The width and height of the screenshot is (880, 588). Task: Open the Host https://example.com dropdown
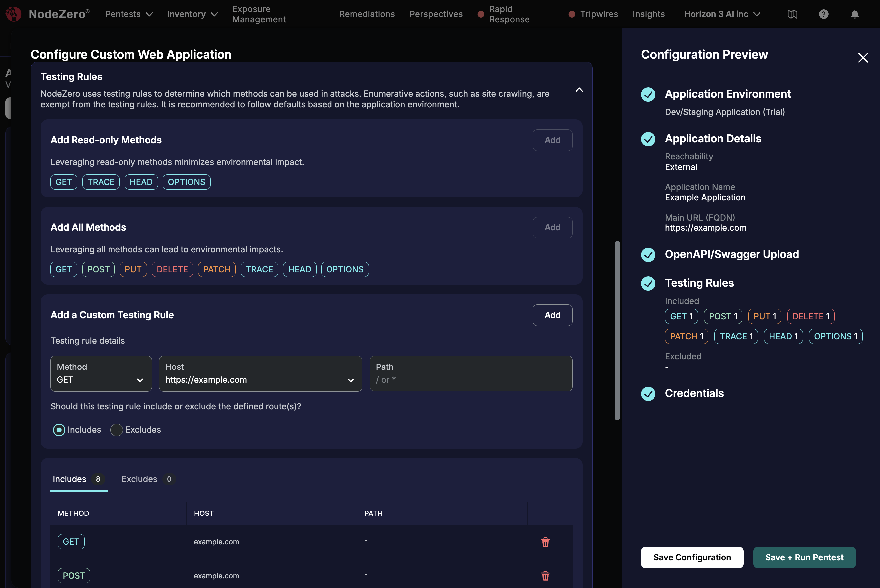(x=260, y=373)
